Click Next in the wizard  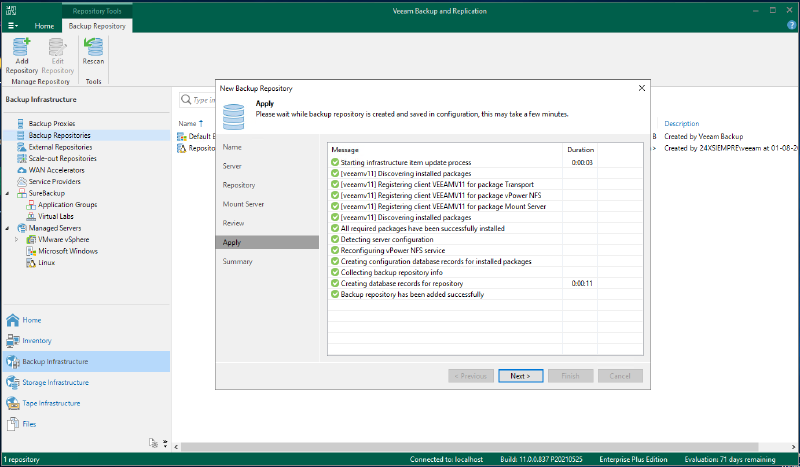click(x=520, y=376)
